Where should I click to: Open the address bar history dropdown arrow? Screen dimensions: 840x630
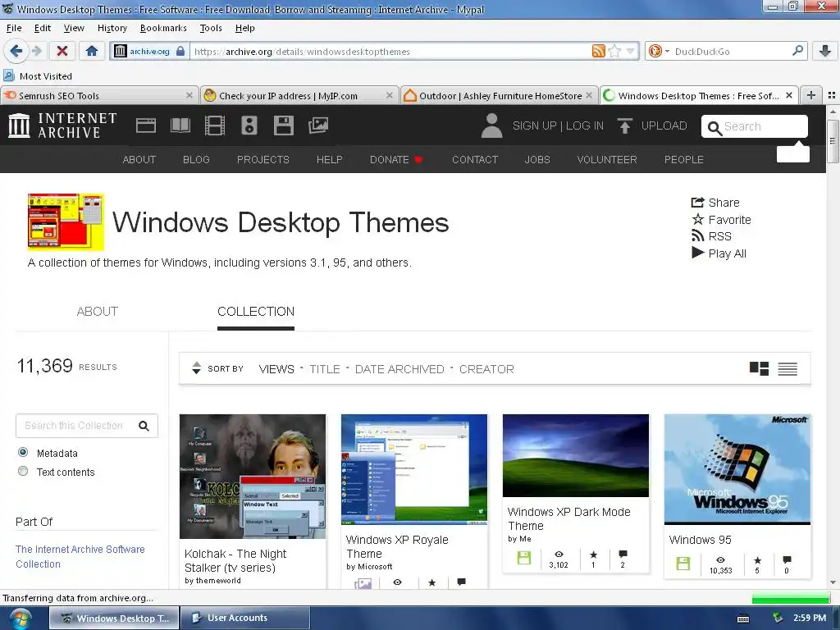click(x=631, y=52)
